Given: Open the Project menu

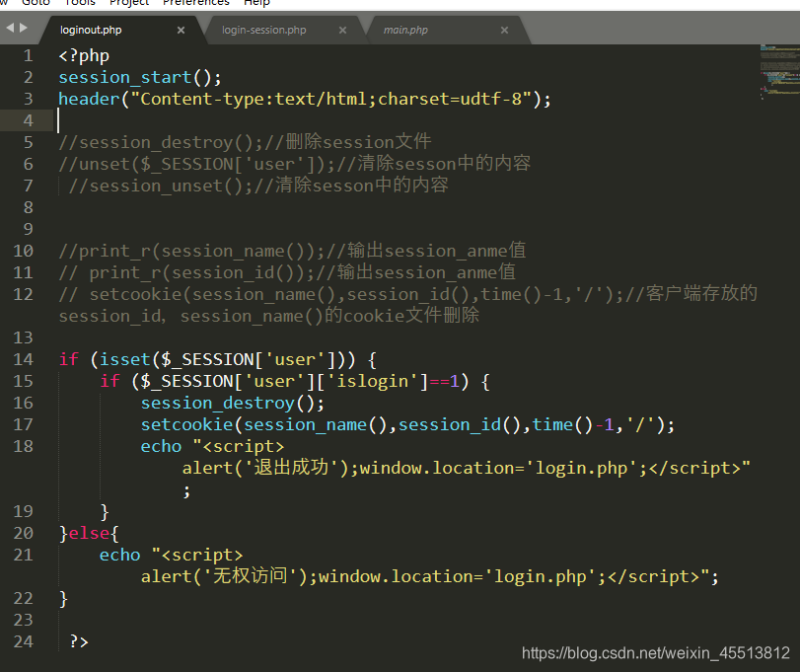Looking at the screenshot, I should [129, 3].
